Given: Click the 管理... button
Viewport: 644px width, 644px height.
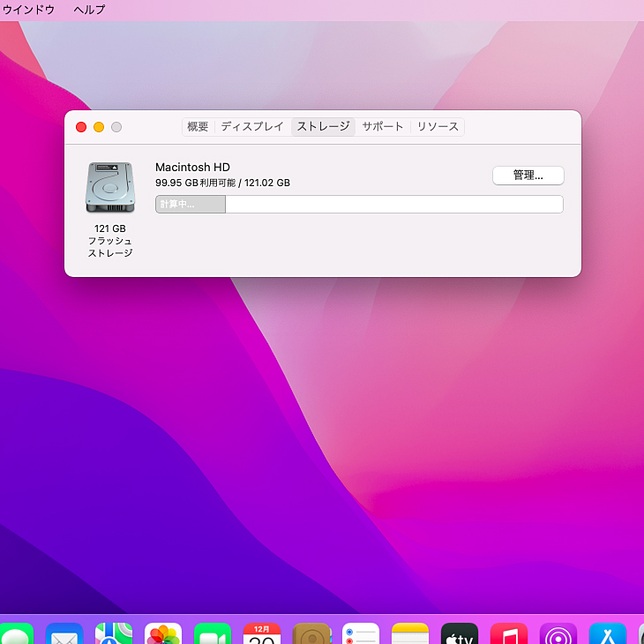Looking at the screenshot, I should click(528, 176).
